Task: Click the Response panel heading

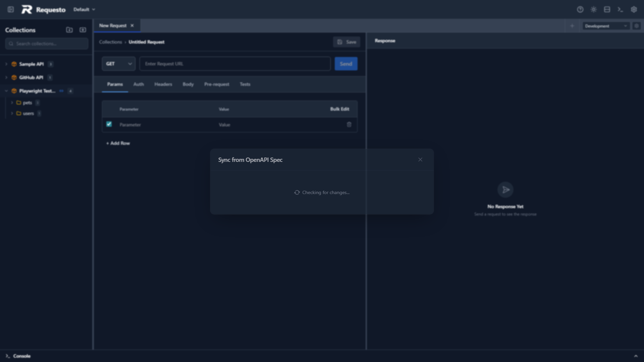Action: (385, 41)
